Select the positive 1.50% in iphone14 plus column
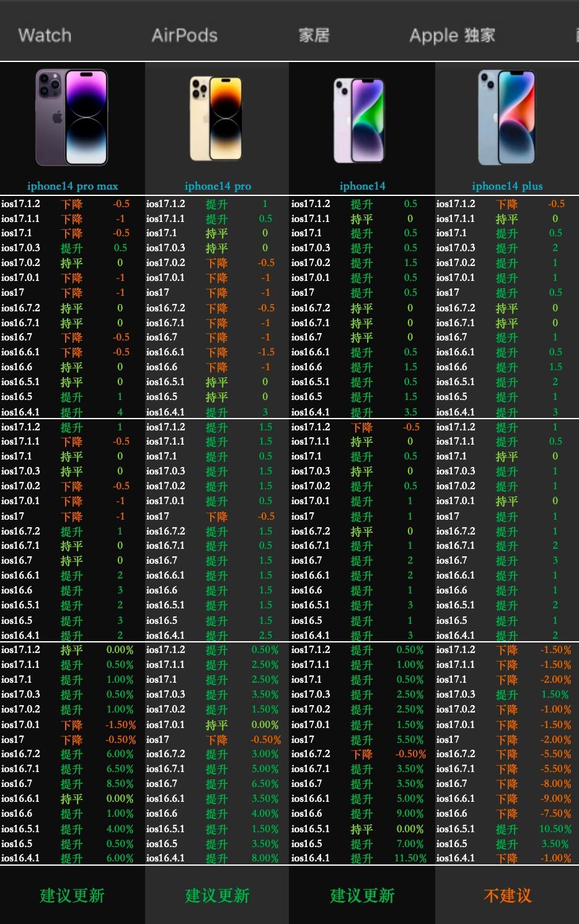 [555, 695]
